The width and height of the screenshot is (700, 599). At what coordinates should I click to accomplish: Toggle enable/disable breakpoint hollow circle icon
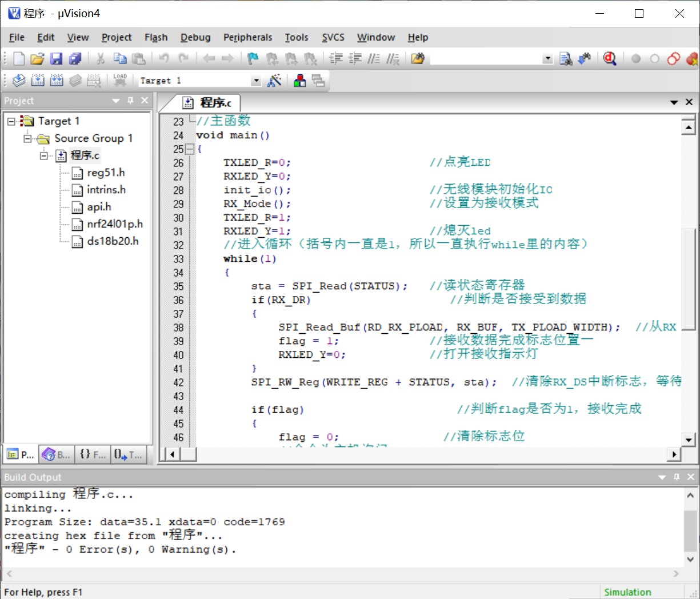tap(655, 58)
